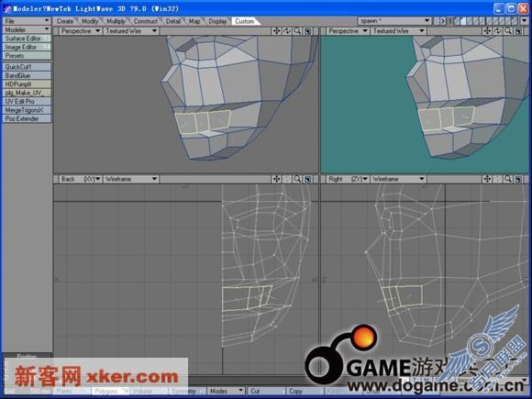Click the pan icon in top-left Perspective viewport
The width and height of the screenshot is (532, 399).
click(x=276, y=31)
